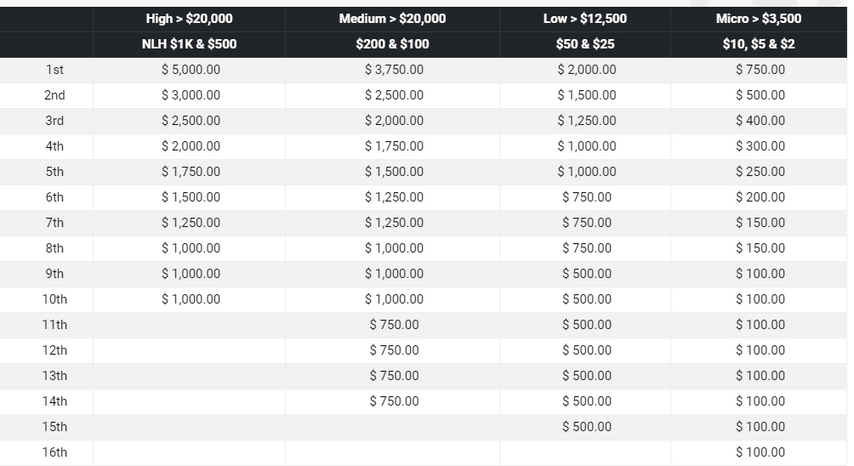This screenshot has height=466, width=854.
Task: Select the 10th place row label
Action: pos(54,299)
